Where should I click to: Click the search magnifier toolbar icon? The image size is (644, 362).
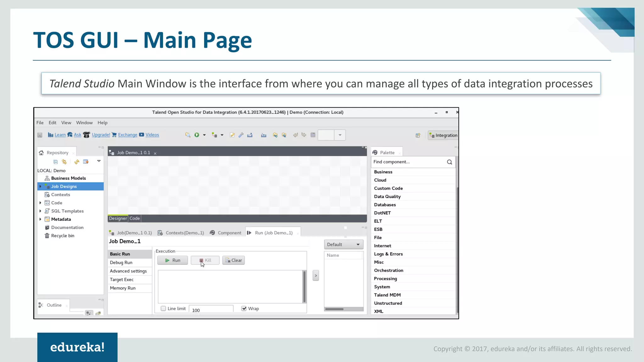tap(188, 135)
